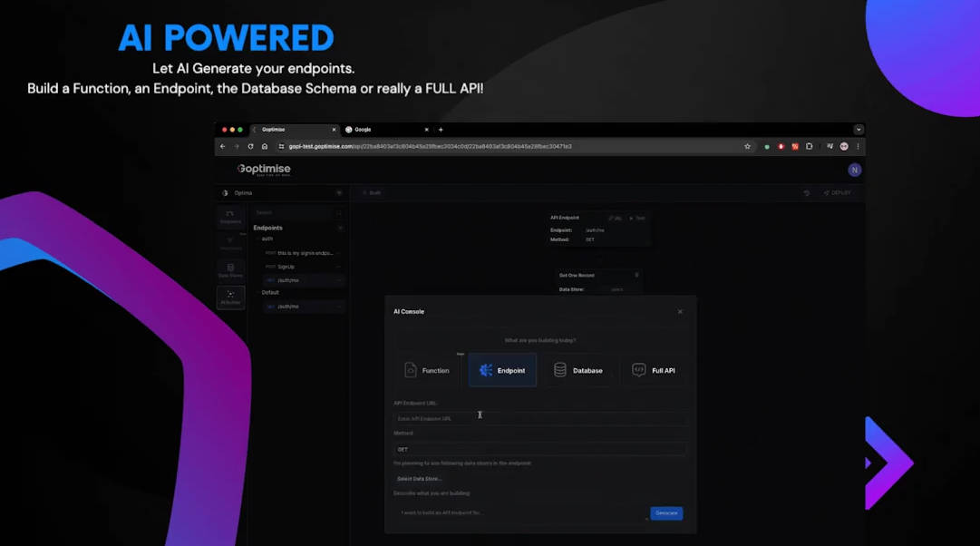Select the Function build option
This screenshot has width=980, height=546.
pyautogui.click(x=428, y=370)
